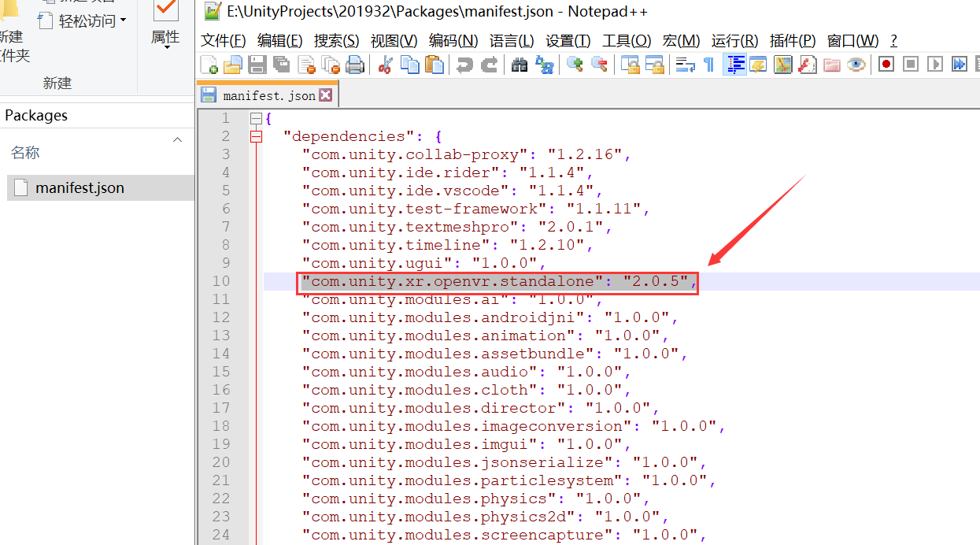Open the 轻松访问 dropdown in Explorer
The width and height of the screenshot is (980, 545).
83,20
